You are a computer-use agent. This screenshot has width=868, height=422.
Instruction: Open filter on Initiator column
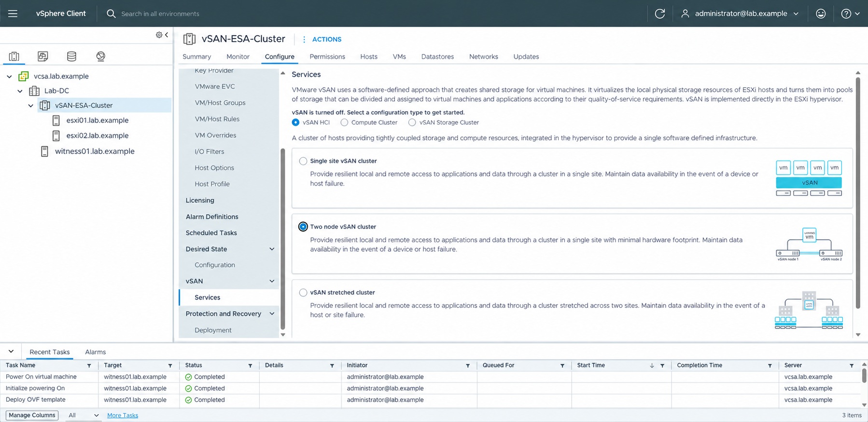[468, 366]
